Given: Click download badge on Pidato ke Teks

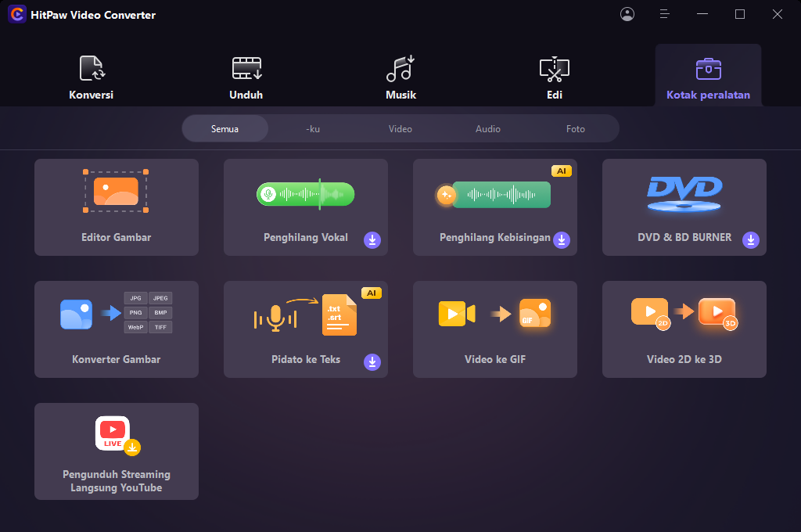Looking at the screenshot, I should 372,362.
